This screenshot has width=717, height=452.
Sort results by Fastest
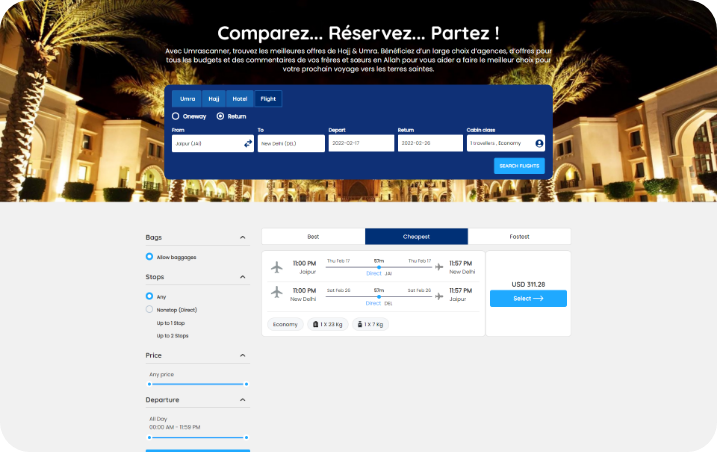[x=519, y=237]
